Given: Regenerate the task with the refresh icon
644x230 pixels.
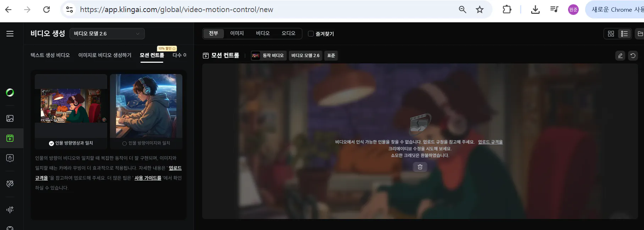Looking at the screenshot, I should (x=633, y=56).
